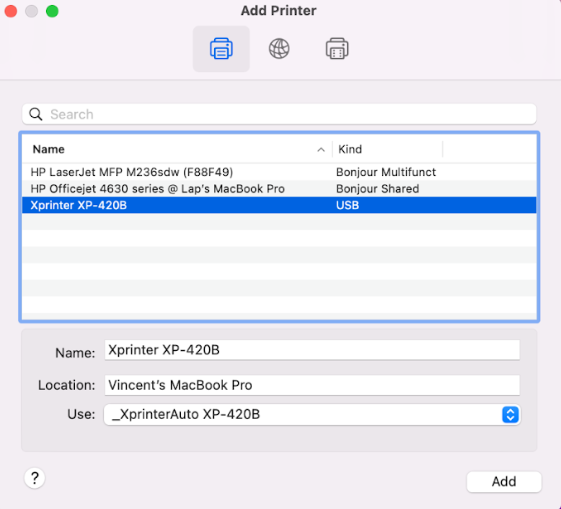Click the sort arrow in Name column
This screenshot has width=561, height=509.
tap(321, 150)
